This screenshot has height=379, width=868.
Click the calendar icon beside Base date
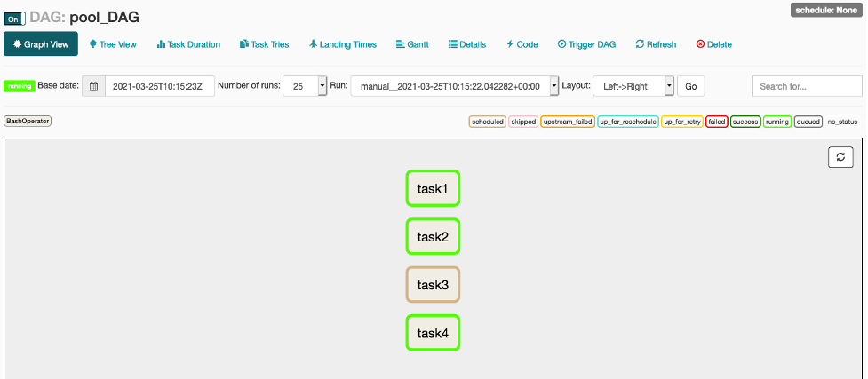(93, 86)
